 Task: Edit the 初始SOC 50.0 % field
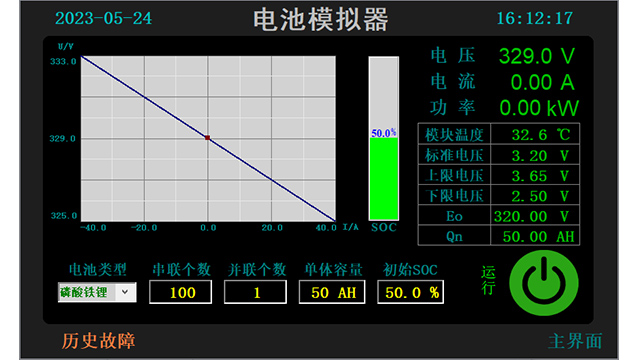(x=410, y=292)
